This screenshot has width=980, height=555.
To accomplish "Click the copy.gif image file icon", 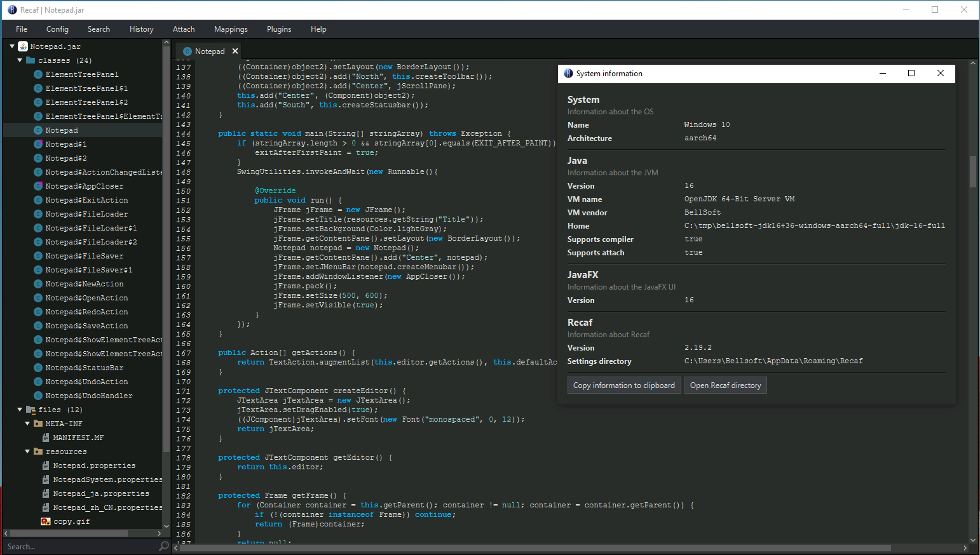I will [46, 521].
